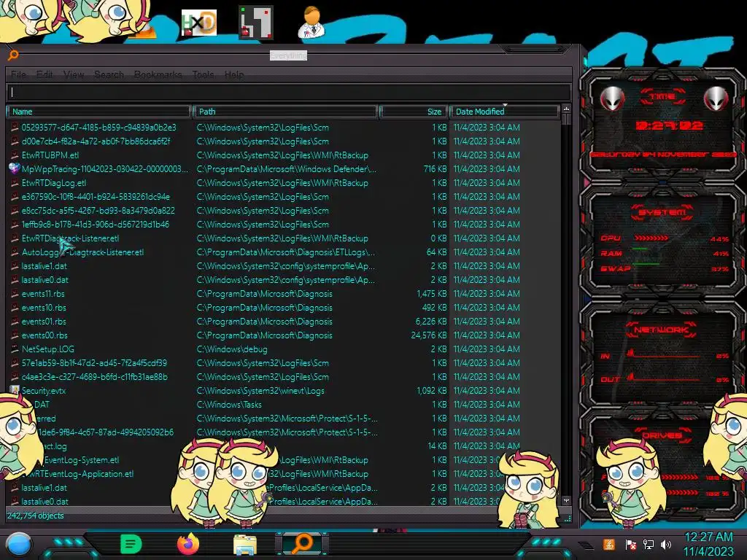Open the green notes app on taskbar
Image resolution: width=747 pixels, height=560 pixels.
pos(131,544)
